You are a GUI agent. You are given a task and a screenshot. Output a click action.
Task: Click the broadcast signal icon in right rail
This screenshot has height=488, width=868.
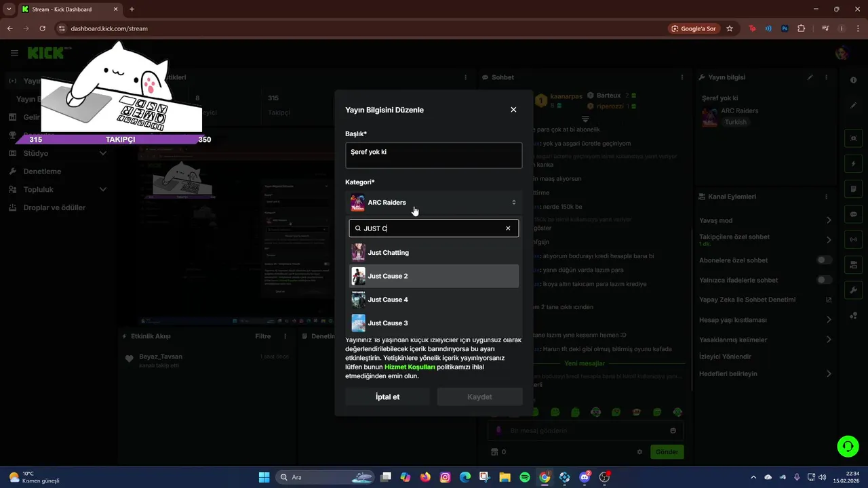pos(853,239)
